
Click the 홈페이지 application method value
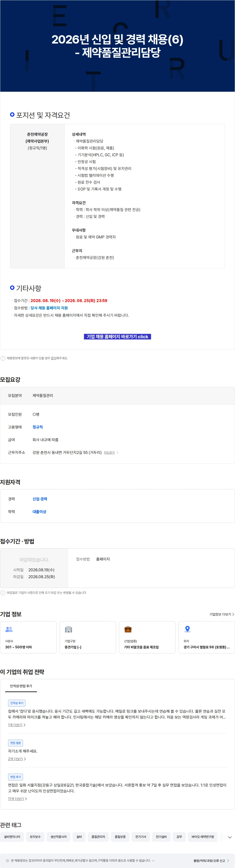point(103,559)
